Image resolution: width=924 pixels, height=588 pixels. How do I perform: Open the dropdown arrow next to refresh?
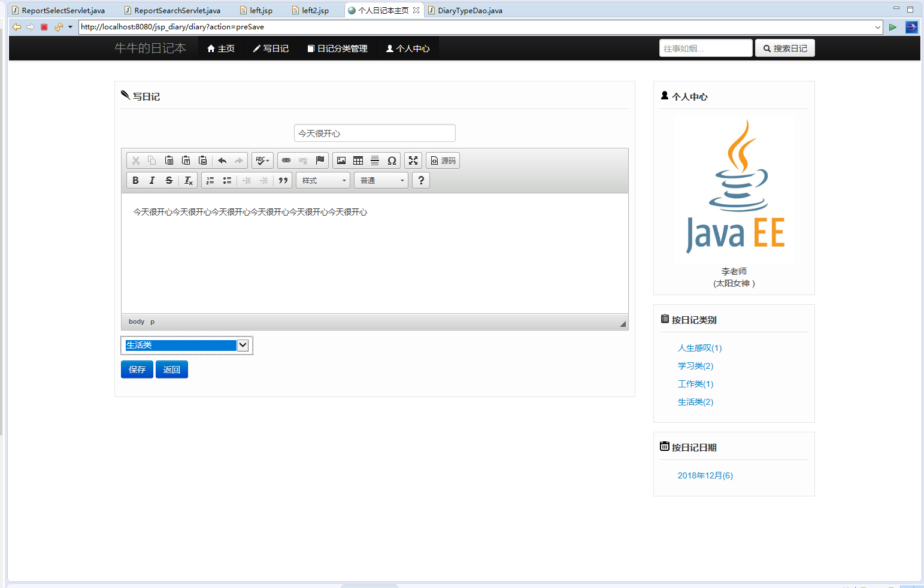pos(70,27)
